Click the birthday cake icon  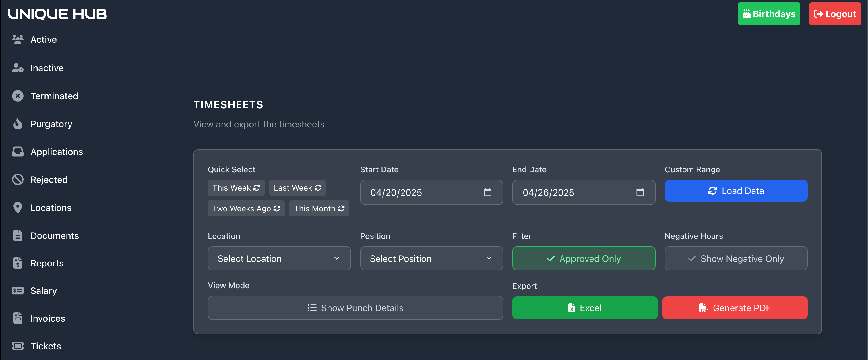click(746, 14)
